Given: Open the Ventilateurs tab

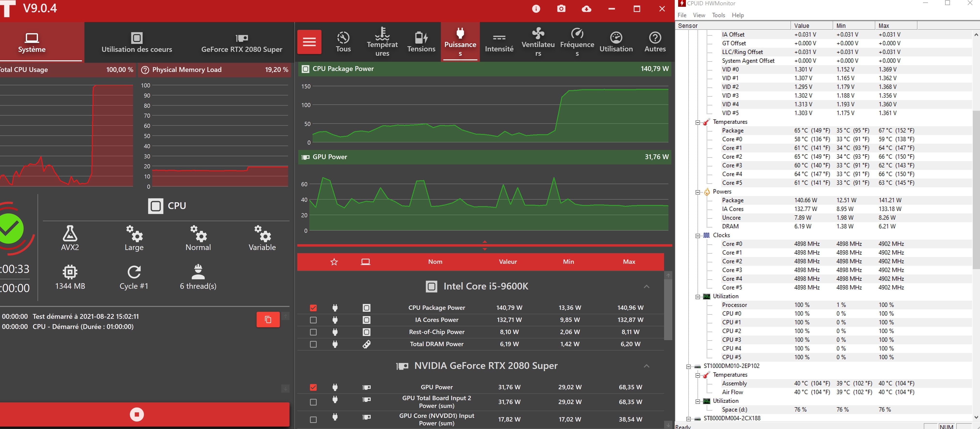Looking at the screenshot, I should 538,42.
